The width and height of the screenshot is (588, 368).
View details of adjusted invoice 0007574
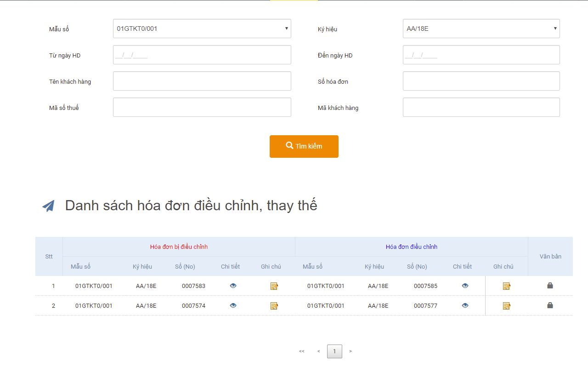[x=233, y=305]
